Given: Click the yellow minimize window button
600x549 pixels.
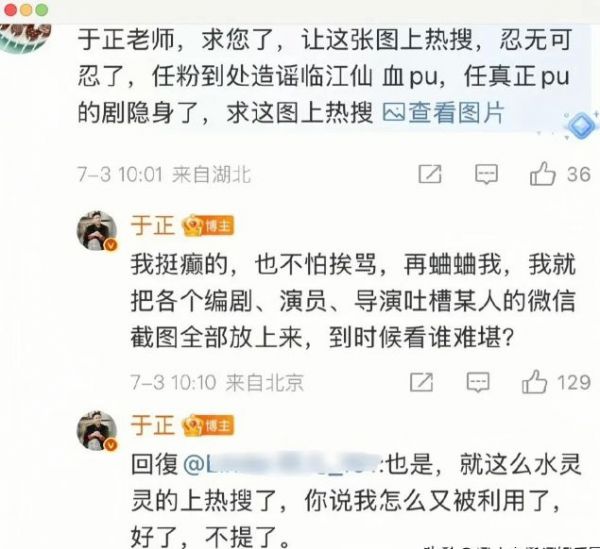Looking at the screenshot, I should point(26,10).
